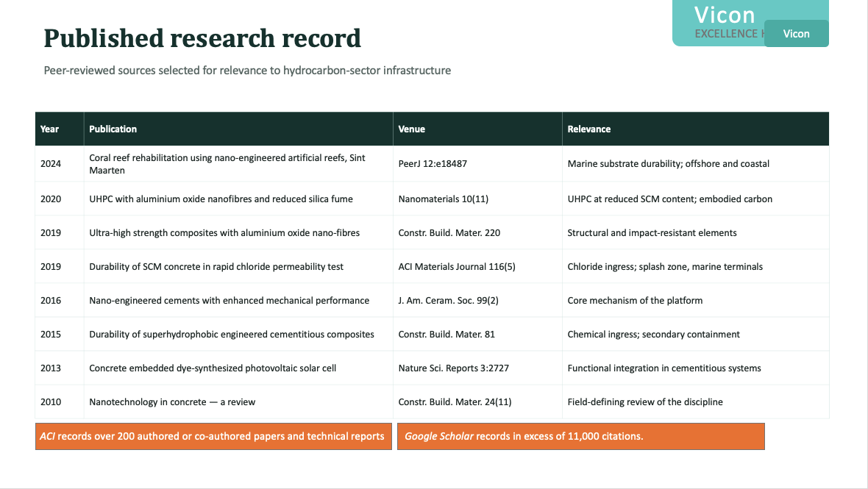Select 'Constr. Build. Mater. 81' venue

pyautogui.click(x=477, y=334)
